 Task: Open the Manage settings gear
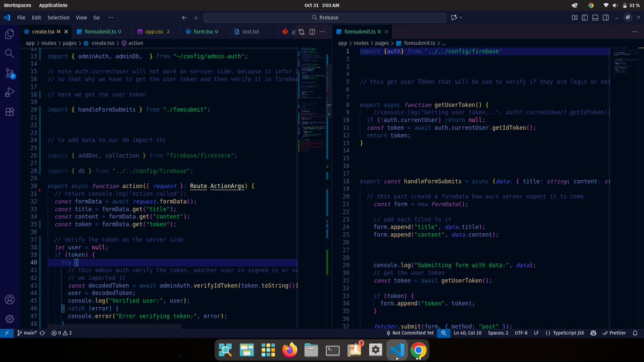pos(9,319)
